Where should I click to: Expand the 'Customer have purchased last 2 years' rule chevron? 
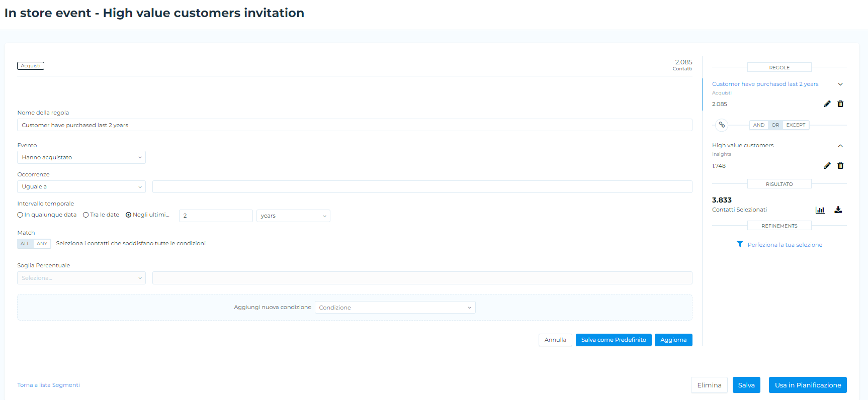pos(840,84)
